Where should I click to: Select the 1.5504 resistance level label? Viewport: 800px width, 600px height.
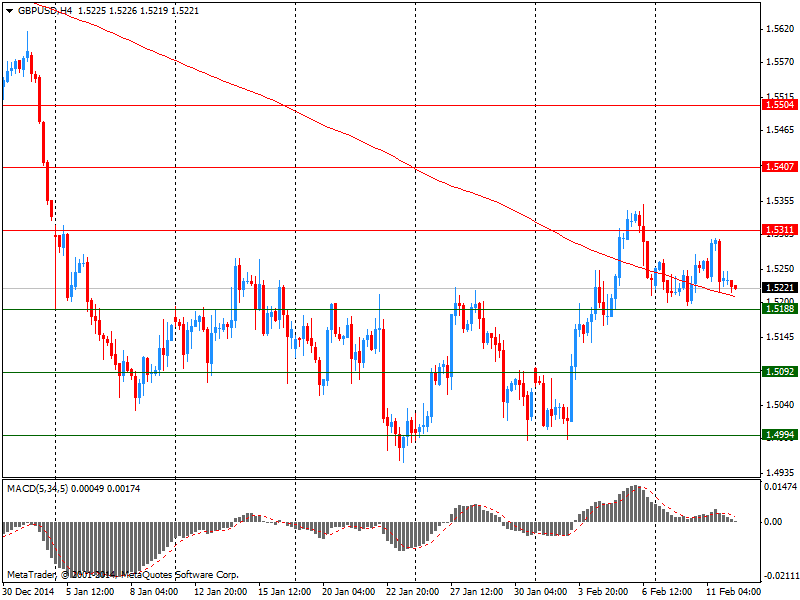(780, 105)
